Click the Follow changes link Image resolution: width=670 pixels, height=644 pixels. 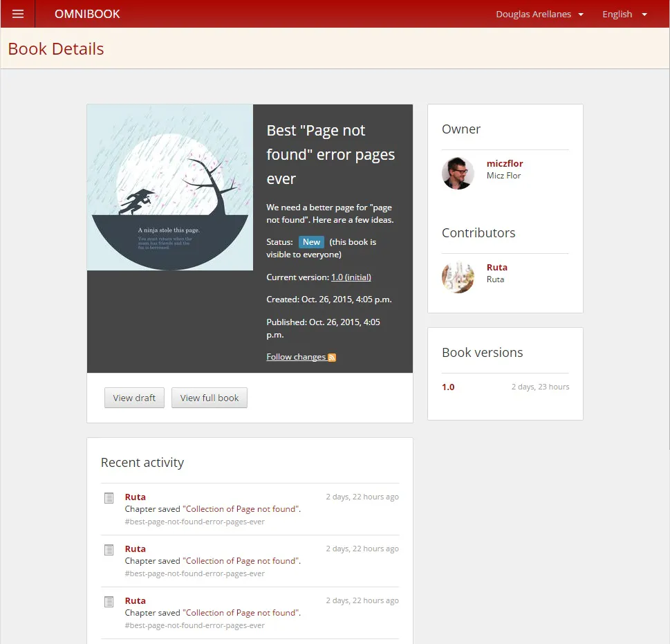click(296, 356)
